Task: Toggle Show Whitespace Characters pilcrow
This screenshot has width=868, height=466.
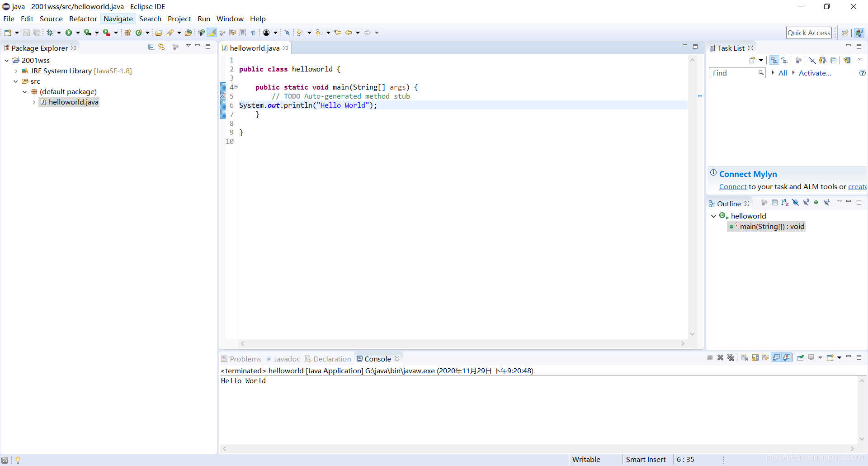Action: tap(253, 33)
